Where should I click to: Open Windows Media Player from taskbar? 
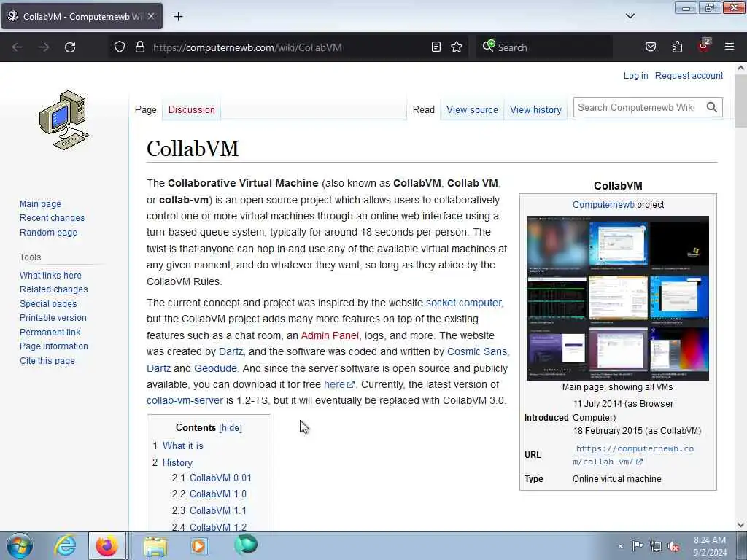click(x=198, y=545)
